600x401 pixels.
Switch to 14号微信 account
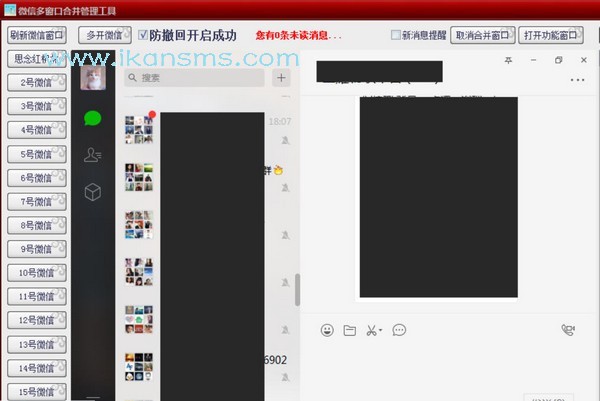pyautogui.click(x=37, y=368)
